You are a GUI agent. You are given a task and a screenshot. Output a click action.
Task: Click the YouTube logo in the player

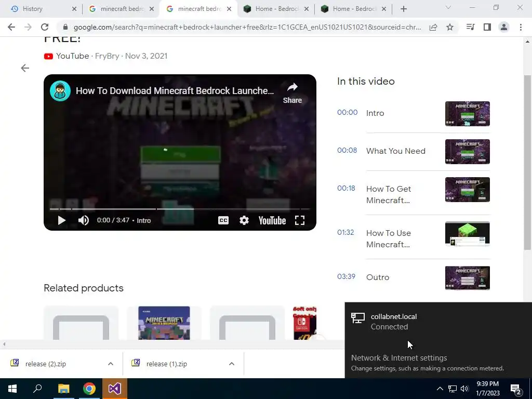coord(272,220)
